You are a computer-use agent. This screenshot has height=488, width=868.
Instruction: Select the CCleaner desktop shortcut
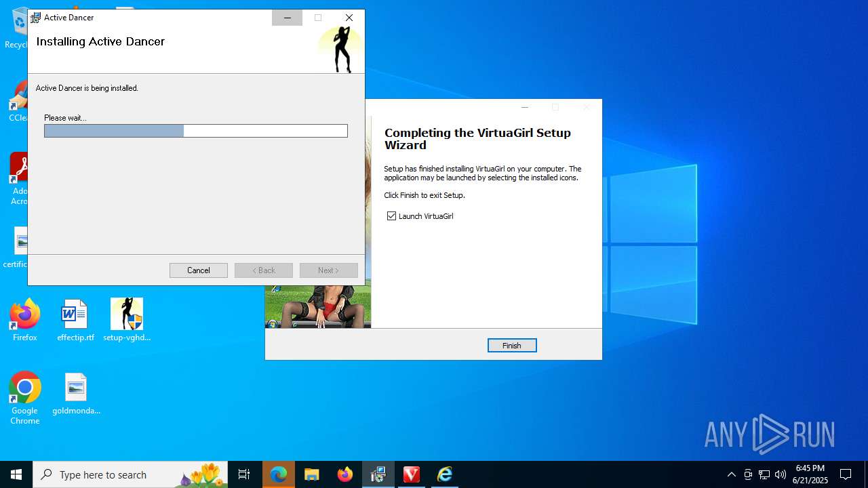click(18, 102)
